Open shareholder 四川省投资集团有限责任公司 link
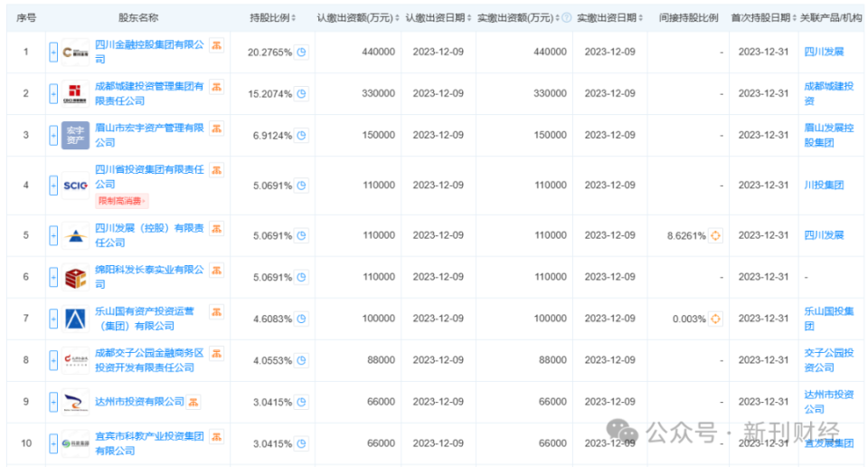Viewport: 868px width, 467px height. click(x=149, y=176)
